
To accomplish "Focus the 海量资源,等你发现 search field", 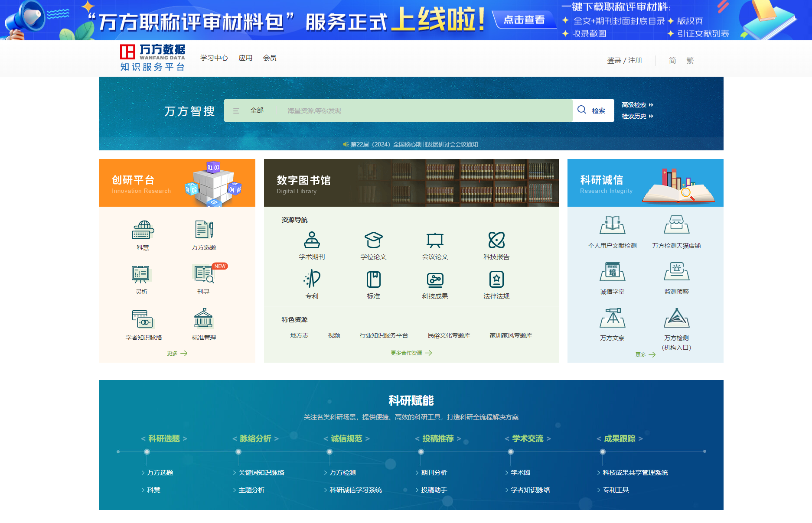I will pyautogui.click(x=427, y=110).
